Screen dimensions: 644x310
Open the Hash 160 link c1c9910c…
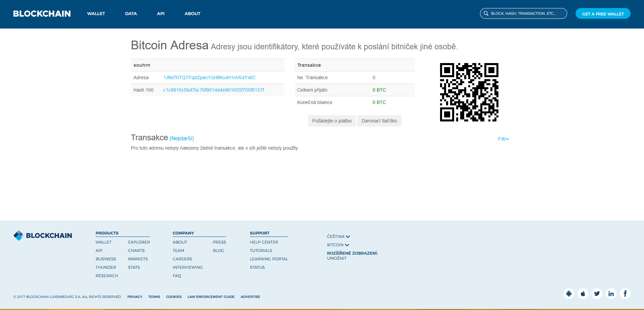tap(214, 90)
